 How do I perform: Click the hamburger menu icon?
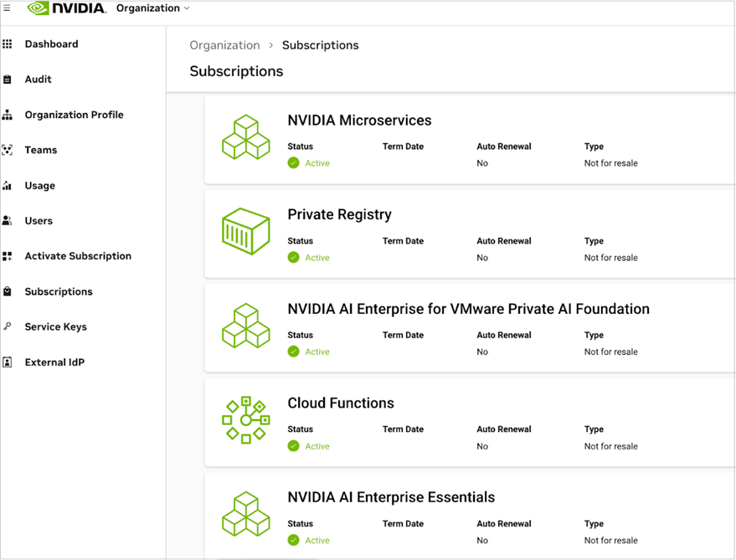(x=7, y=8)
